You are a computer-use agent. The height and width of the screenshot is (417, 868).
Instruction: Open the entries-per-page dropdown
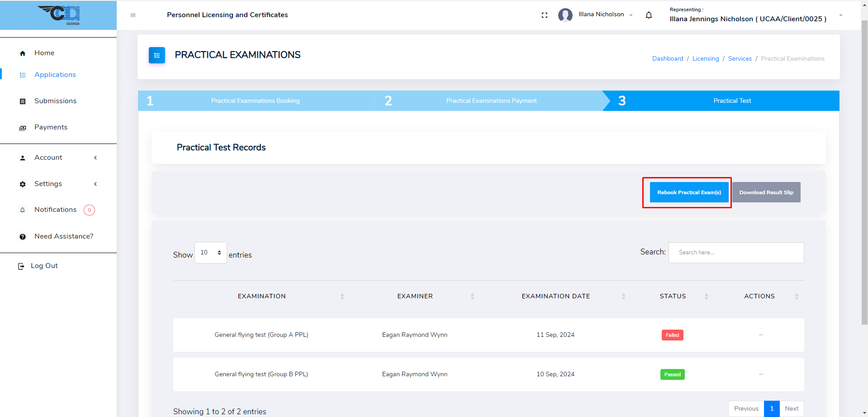pos(210,253)
